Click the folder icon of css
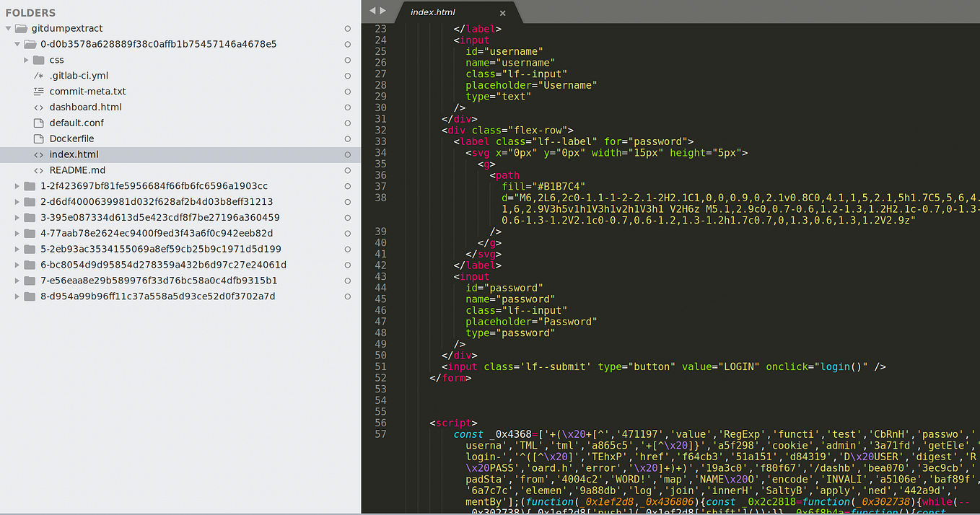This screenshot has width=980, height=515. (38, 60)
